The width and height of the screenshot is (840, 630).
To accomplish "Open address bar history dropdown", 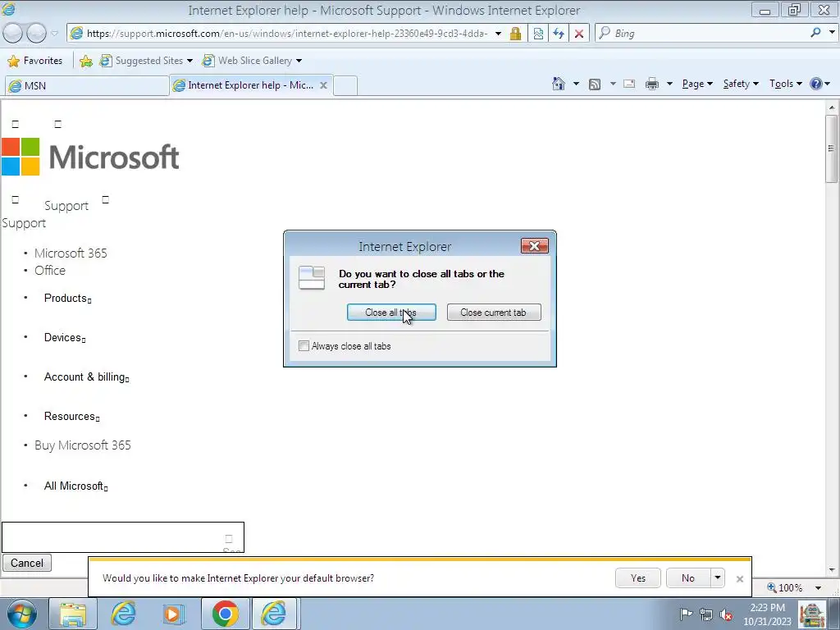I will click(x=498, y=33).
